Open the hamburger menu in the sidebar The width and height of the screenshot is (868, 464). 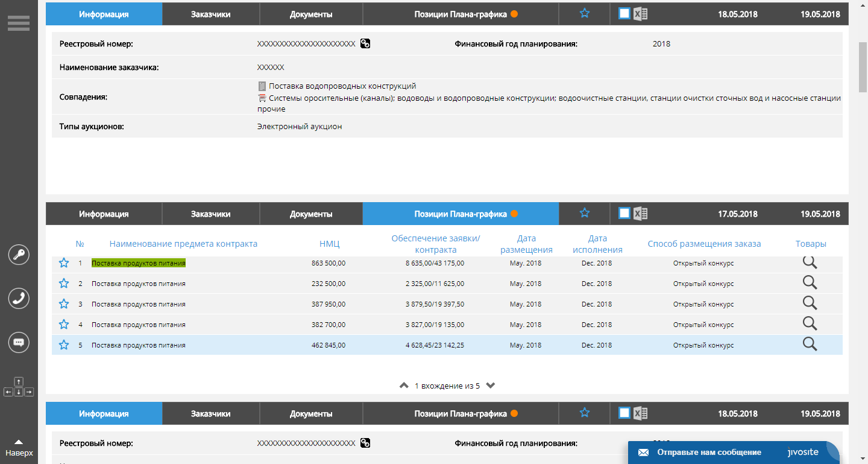19,22
